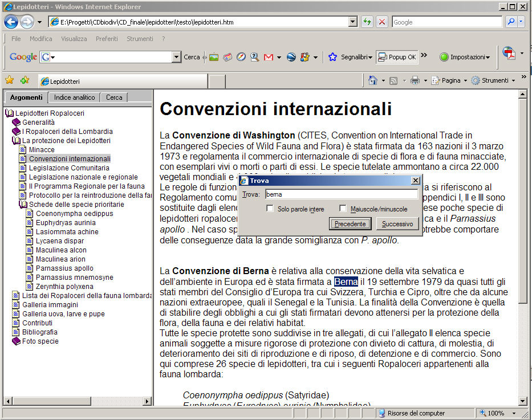Open the Pagina dropdown arrow
The image size is (532, 420).
[465, 81]
